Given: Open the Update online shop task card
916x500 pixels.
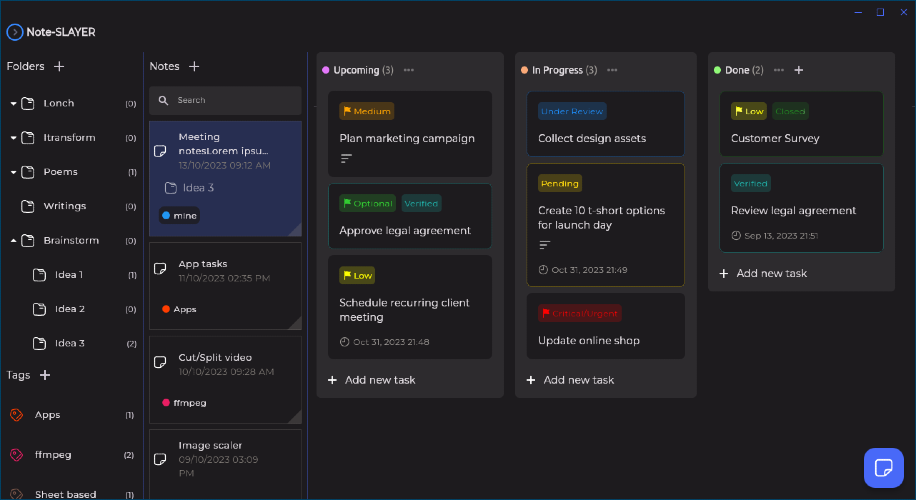Looking at the screenshot, I should (x=606, y=326).
